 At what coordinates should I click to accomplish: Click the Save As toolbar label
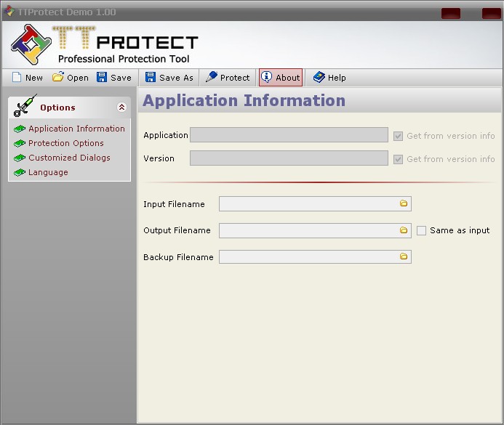(x=176, y=78)
